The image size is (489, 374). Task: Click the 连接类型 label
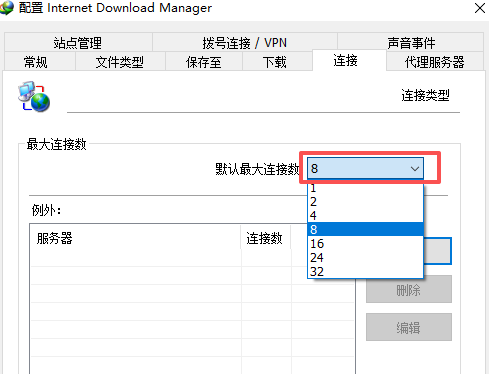(425, 95)
